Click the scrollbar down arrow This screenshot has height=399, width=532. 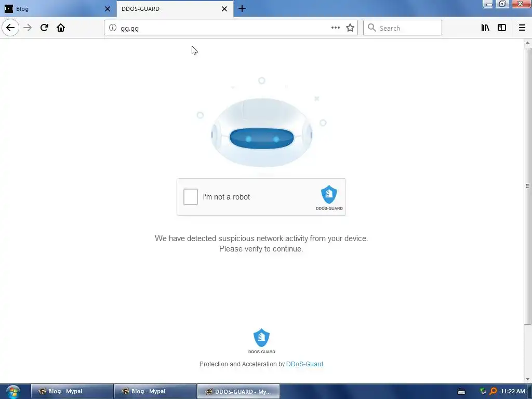527,379
